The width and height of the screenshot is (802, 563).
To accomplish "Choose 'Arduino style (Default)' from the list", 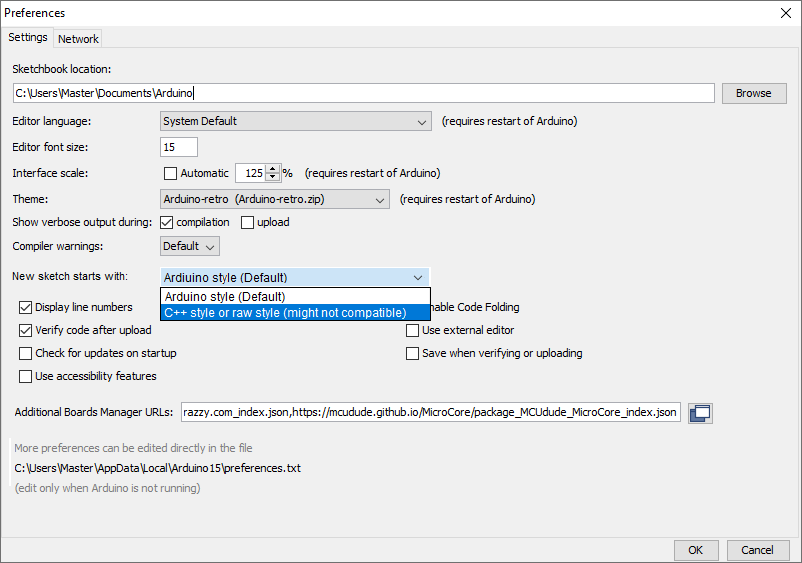I will click(295, 297).
